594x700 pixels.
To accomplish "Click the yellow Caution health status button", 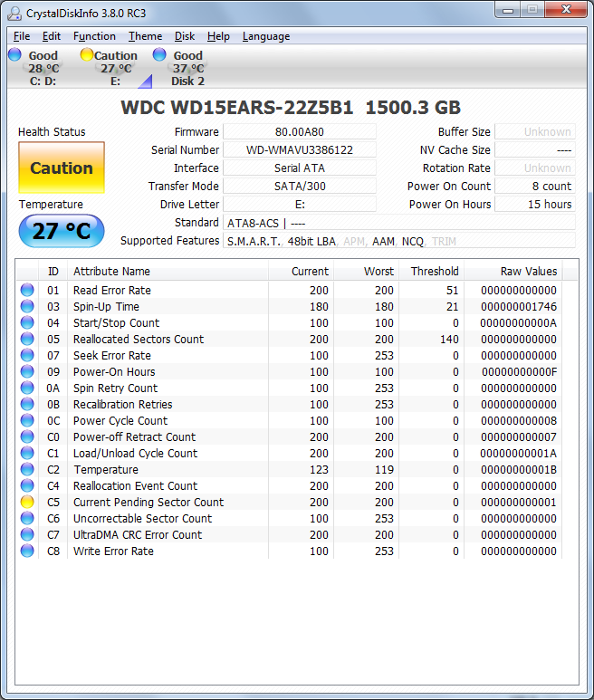I will [x=62, y=168].
